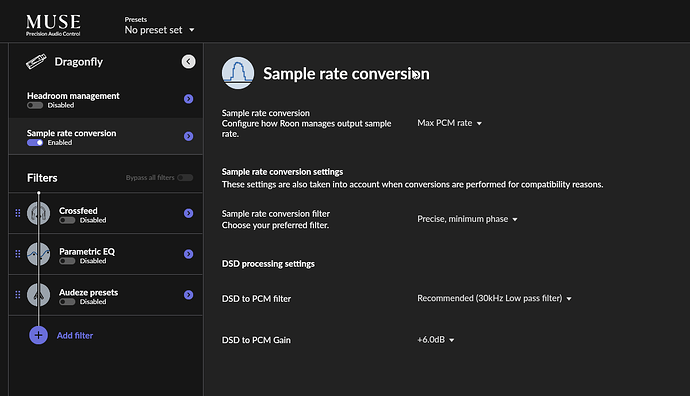This screenshot has height=396, width=690.
Task: Enable the Crossfeed filter toggle
Action: [x=67, y=220]
